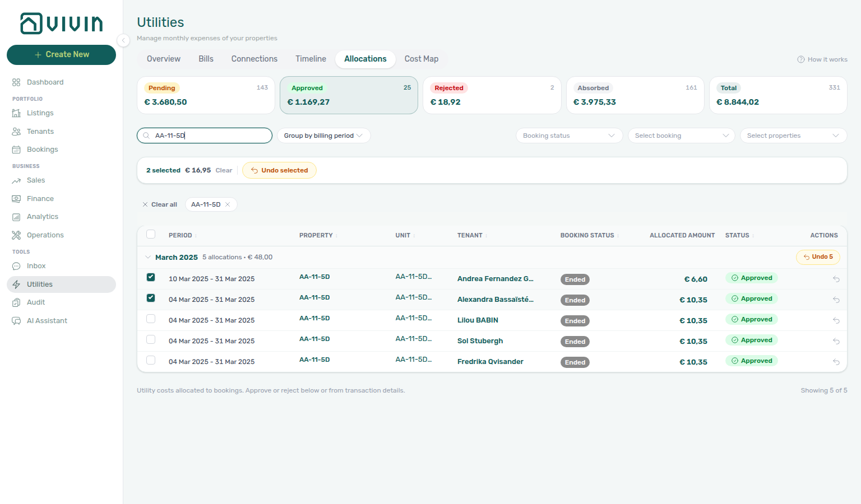Viewport: 861px width, 504px height.
Task: Open Analytics in the sidebar
Action: tap(61, 217)
